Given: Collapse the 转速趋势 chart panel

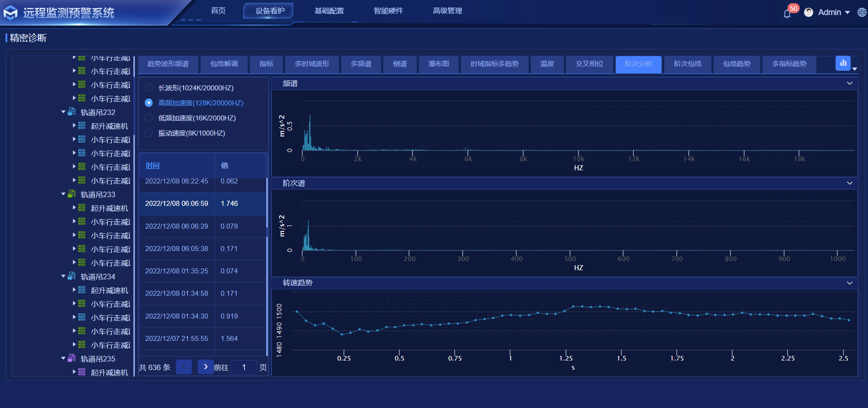Looking at the screenshot, I should (x=849, y=283).
